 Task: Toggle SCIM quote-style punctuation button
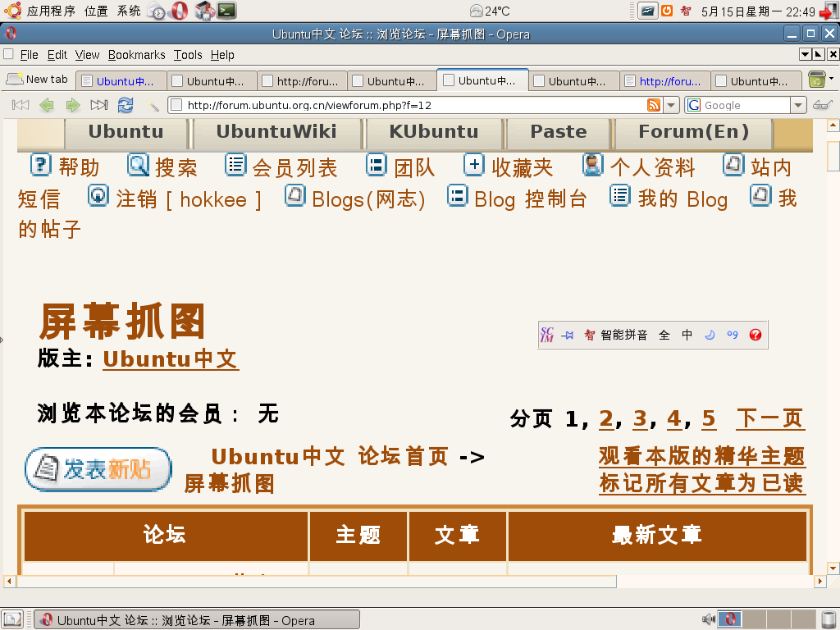[733, 335]
